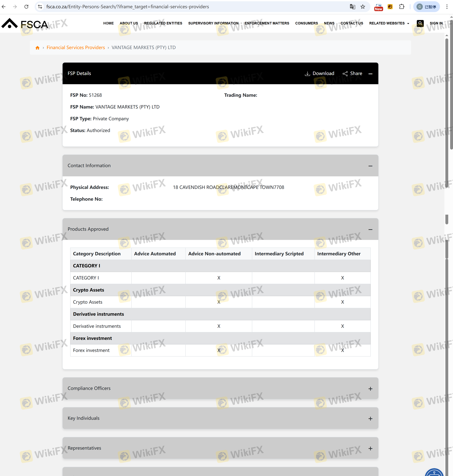Click the browser reload icon
This screenshot has width=453, height=476.
click(x=26, y=7)
